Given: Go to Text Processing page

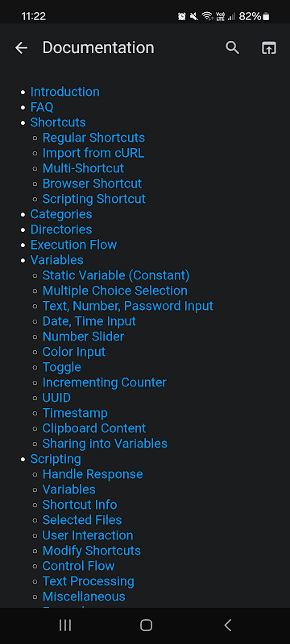Looking at the screenshot, I should tap(89, 581).
